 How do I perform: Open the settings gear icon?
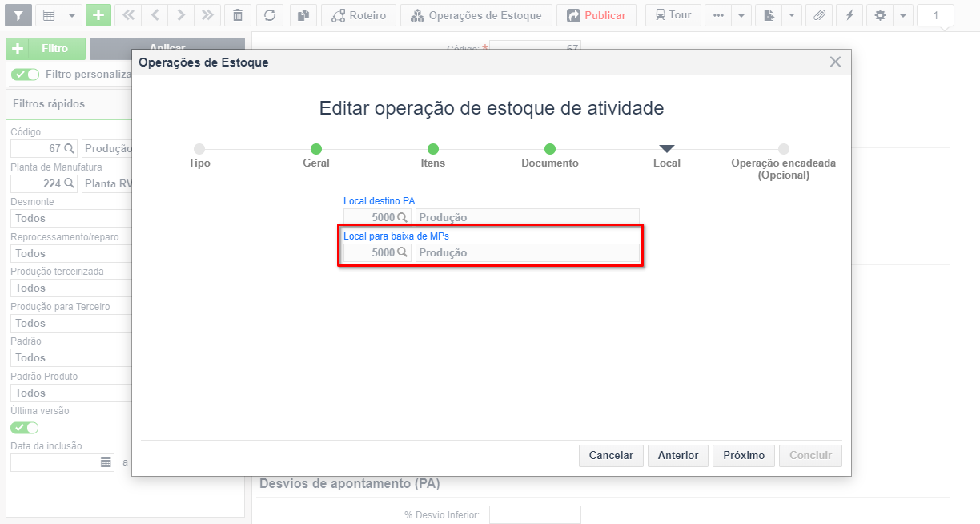coord(880,15)
